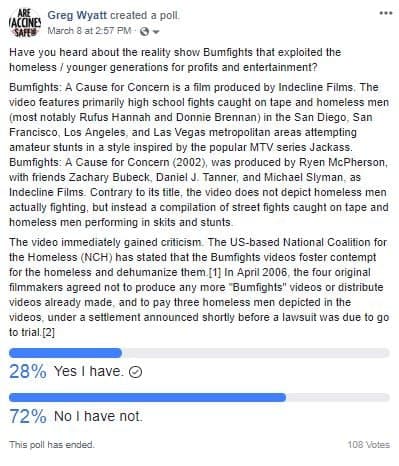
Task: Click the 72% percentage label
Action: point(28,416)
